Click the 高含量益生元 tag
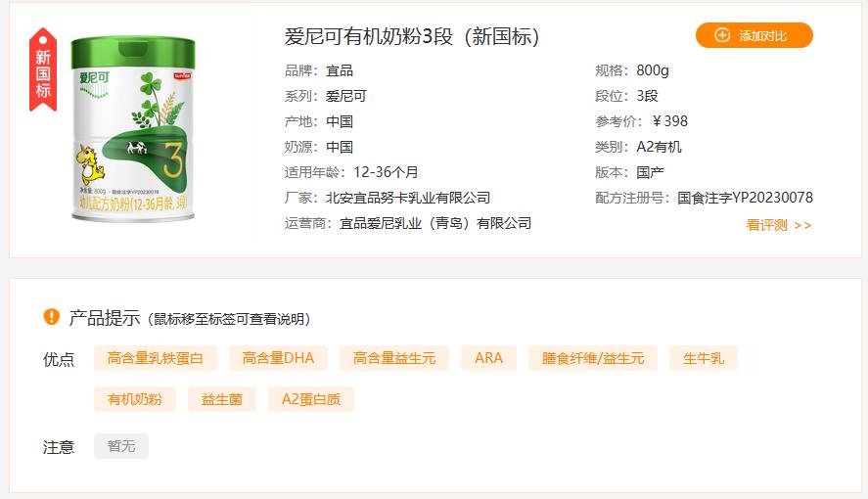 click(394, 358)
